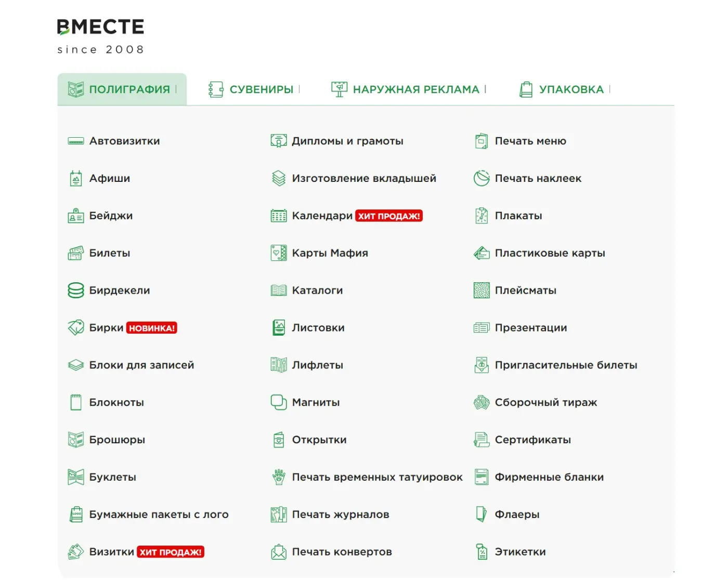The image size is (728, 582).
Task: Click the envelope icon beside Печать конвертов
Action: pos(279,552)
